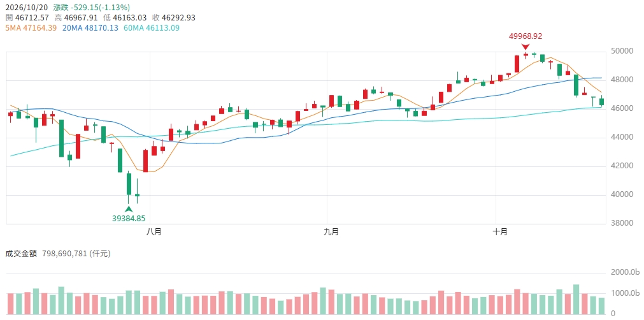
Task: Click the 2000.0b volume axis label
Action: (x=624, y=273)
